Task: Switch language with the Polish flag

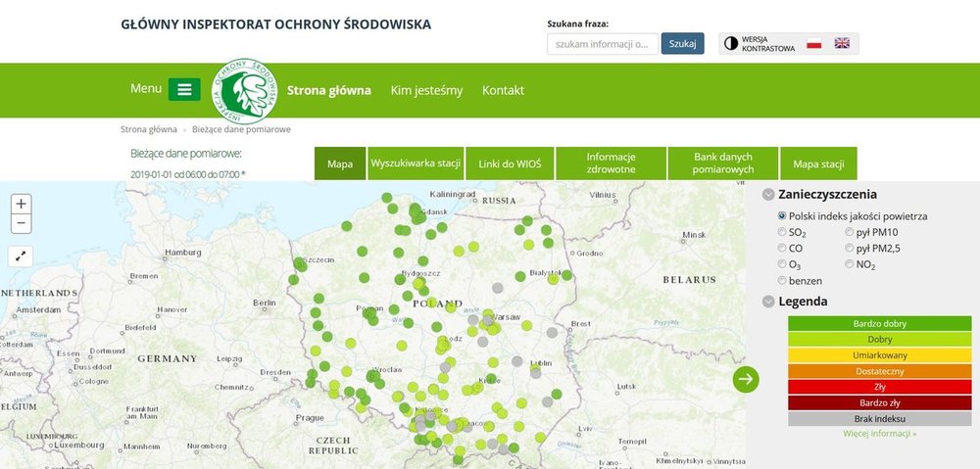Action: [813, 43]
